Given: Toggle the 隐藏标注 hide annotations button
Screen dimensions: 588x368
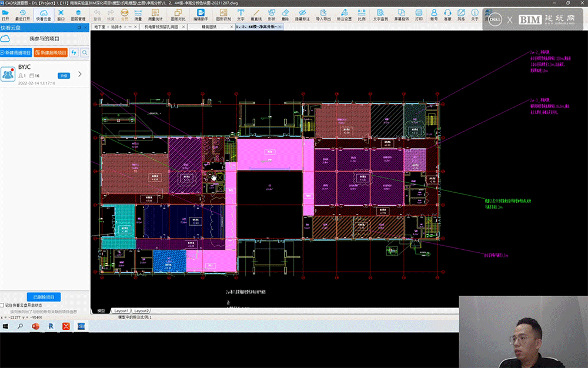Looking at the screenshot, I should point(302,14).
